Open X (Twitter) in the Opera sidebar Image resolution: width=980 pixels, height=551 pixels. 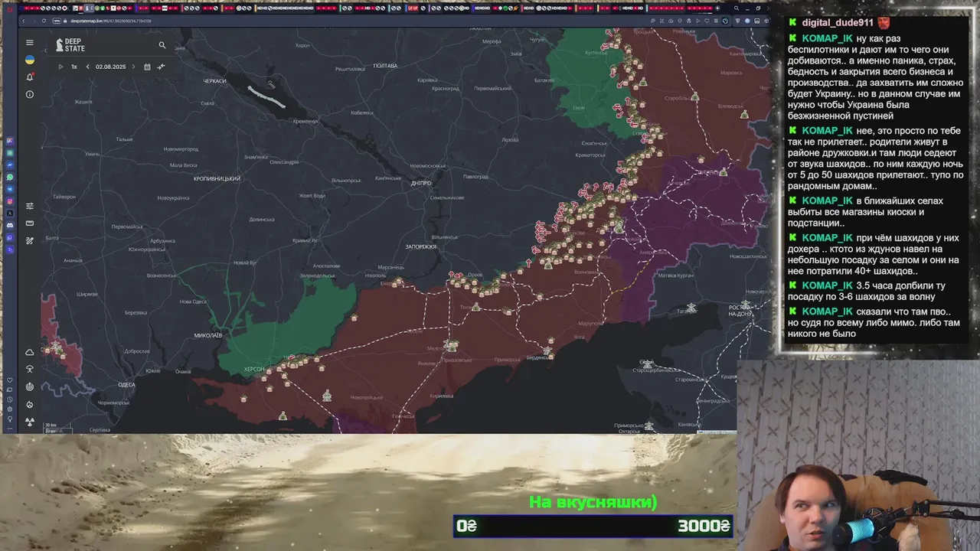pos(10,213)
